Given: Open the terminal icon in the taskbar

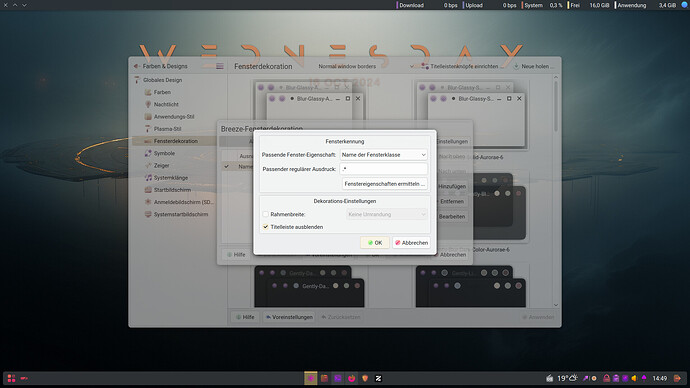Looking at the screenshot, I should (x=338, y=378).
